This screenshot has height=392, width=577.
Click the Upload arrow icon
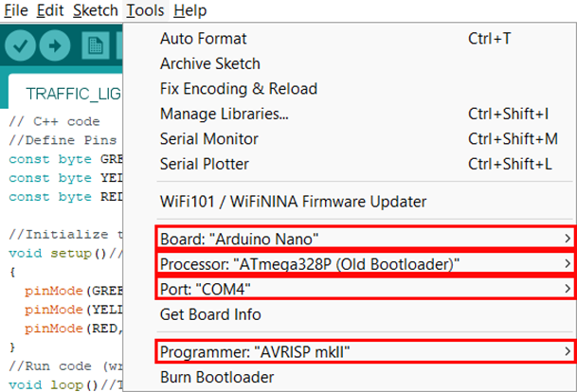click(x=55, y=45)
